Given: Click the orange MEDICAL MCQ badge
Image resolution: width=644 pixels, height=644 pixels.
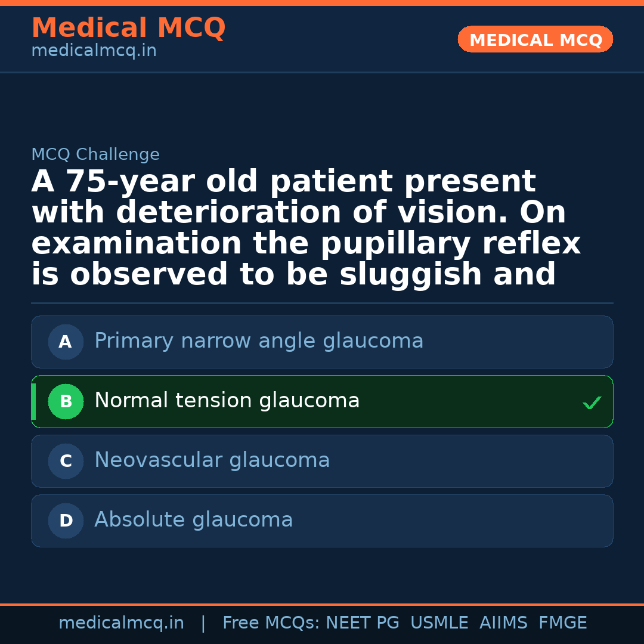Looking at the screenshot, I should 535,40.
